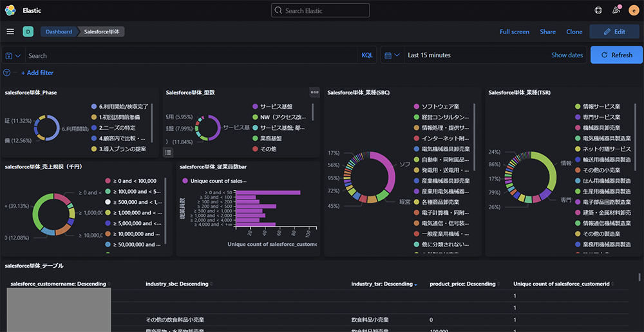Click the salesforce単体_テーブル panel scrollbar
The image size is (644, 332).
[x=640, y=277]
